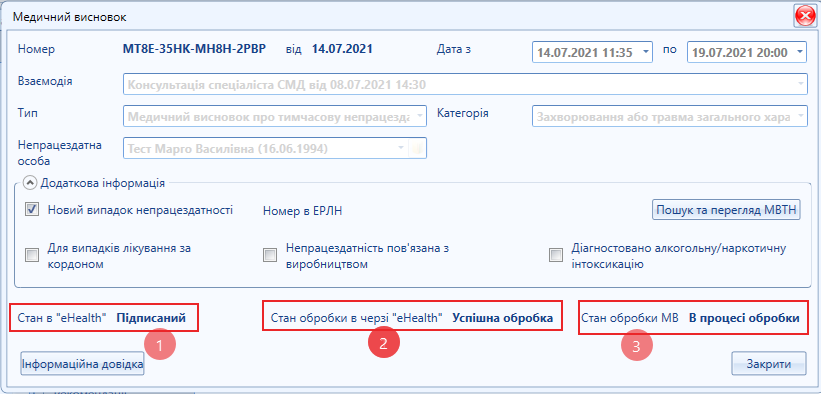
Task: Expand the Непрацездатна особа dropdown
Action: 401,148
